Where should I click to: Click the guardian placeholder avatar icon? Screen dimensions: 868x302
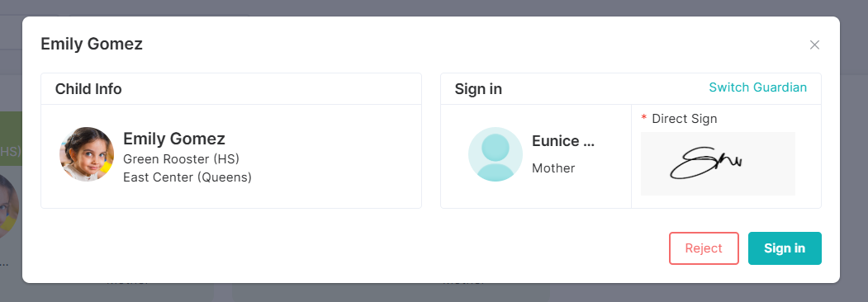coord(496,154)
